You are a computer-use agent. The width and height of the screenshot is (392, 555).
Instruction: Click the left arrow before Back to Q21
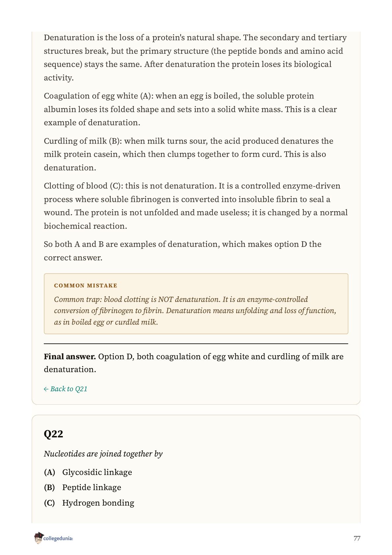click(46, 389)
